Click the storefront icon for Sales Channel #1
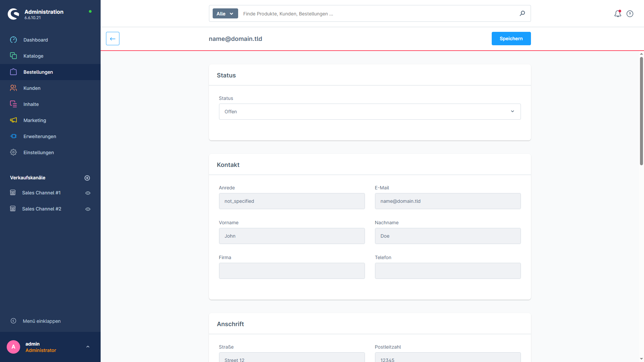The width and height of the screenshot is (644, 362). (13, 193)
